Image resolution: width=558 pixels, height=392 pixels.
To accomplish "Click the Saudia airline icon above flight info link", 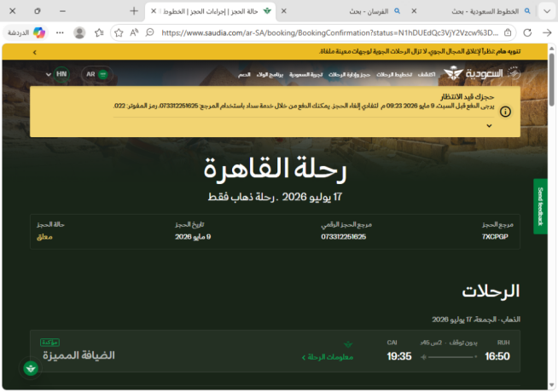I will (x=348, y=344).
